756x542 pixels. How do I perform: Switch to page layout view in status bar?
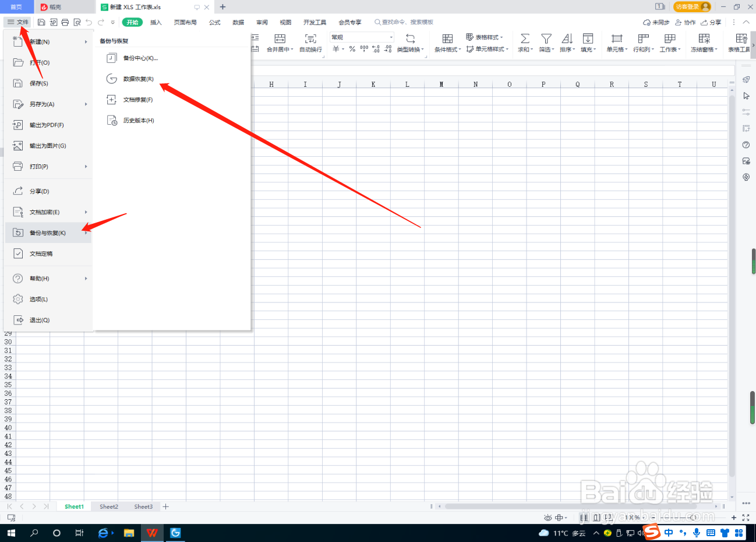[596, 518]
